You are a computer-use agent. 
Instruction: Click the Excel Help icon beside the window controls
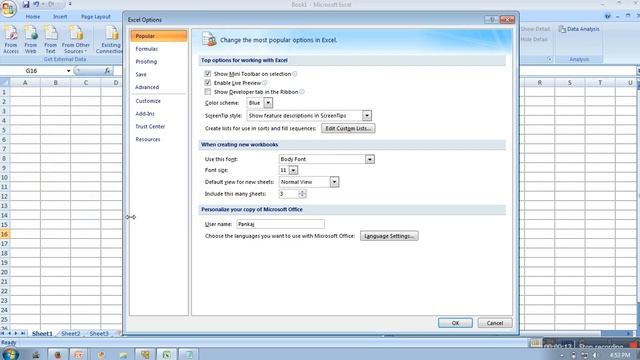pos(607,16)
